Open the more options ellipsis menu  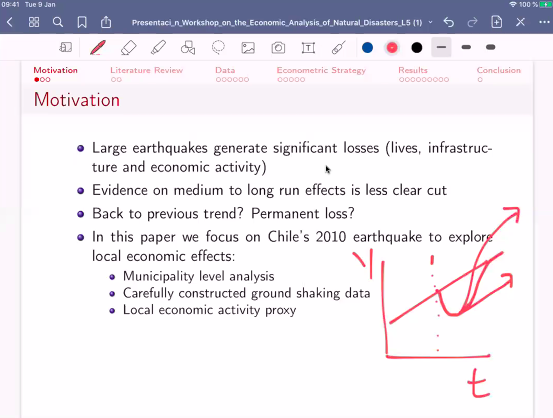click(544, 22)
